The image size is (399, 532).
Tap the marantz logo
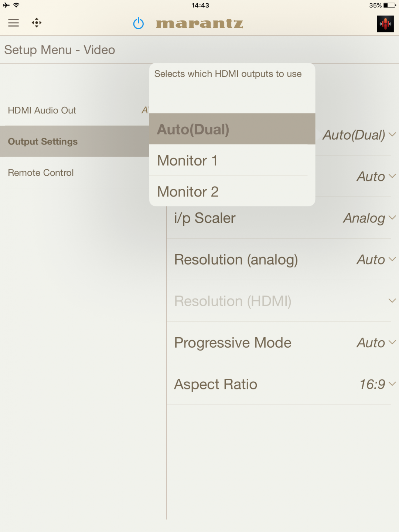[199, 24]
